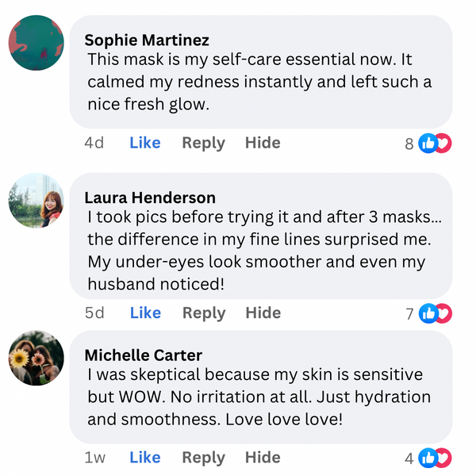The width and height of the screenshot is (476, 476).
Task: Open Michelle Carter's sunflower profile picture
Action: 36,358
